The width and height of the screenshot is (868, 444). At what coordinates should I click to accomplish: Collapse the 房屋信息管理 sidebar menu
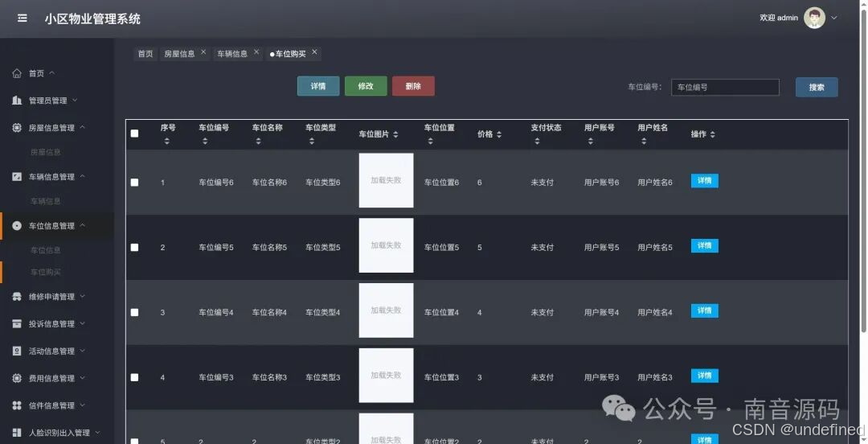pyautogui.click(x=82, y=127)
